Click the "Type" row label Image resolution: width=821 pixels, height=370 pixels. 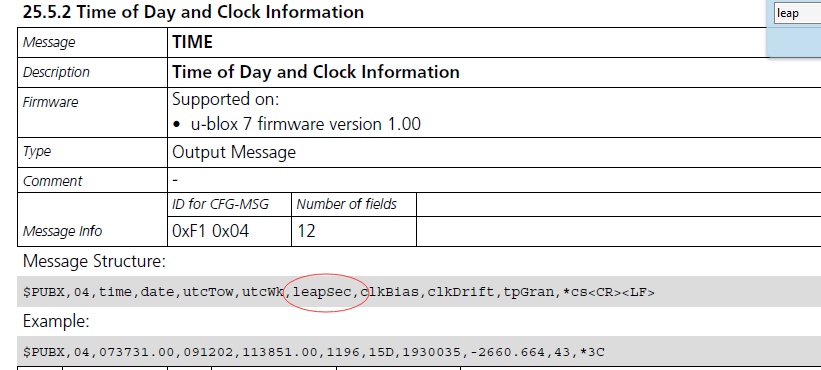[x=37, y=152]
